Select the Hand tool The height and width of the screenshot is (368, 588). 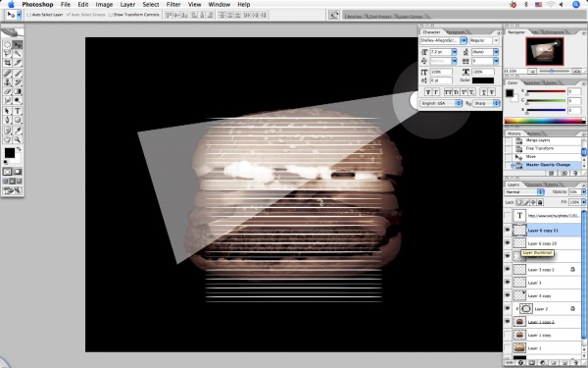click(7, 139)
